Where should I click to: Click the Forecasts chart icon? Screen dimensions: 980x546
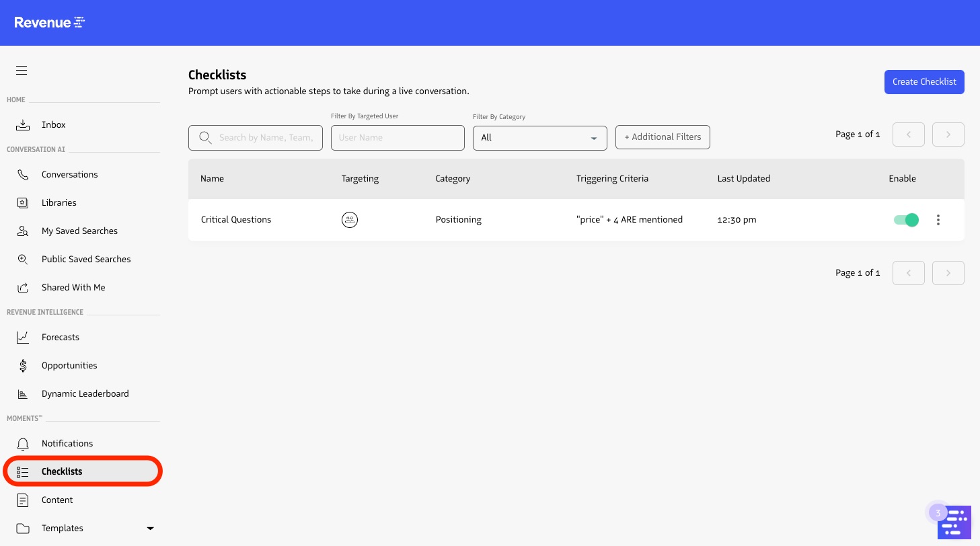tap(23, 337)
